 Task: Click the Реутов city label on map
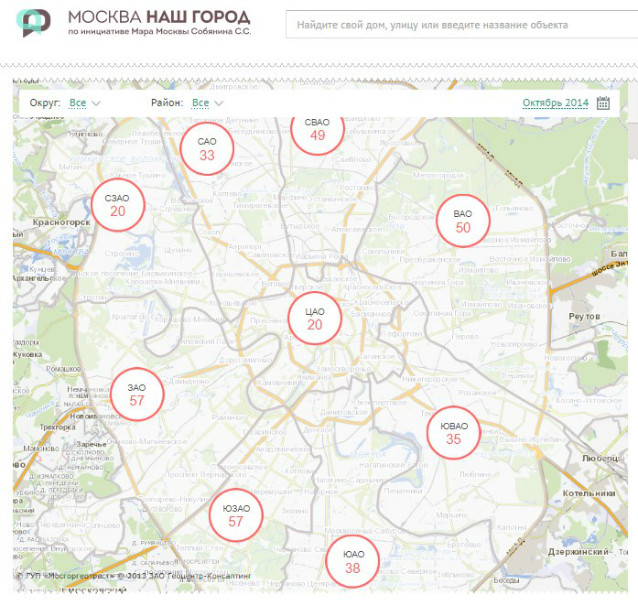tap(583, 316)
